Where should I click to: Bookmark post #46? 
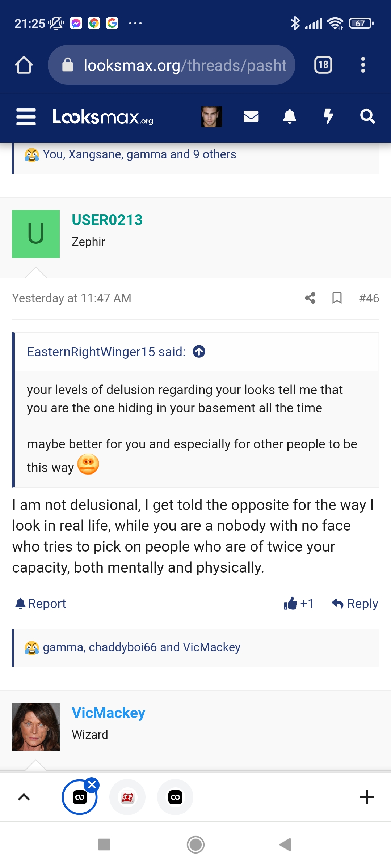point(337,298)
